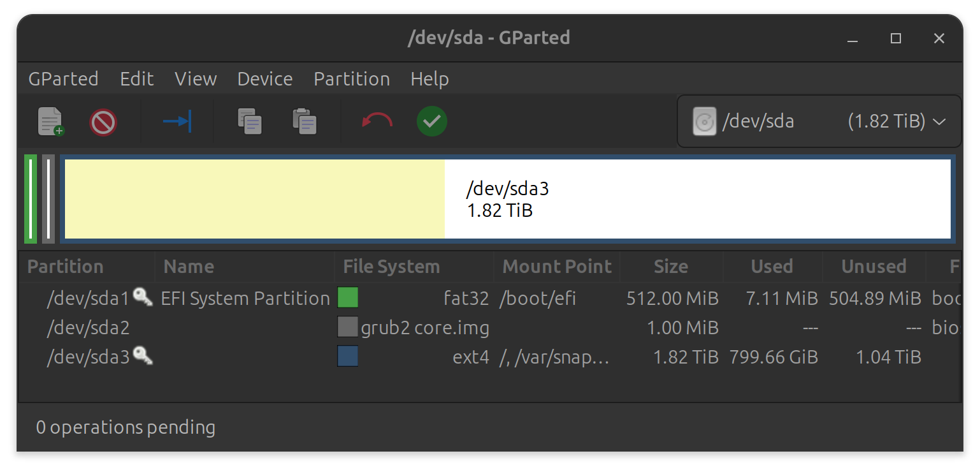Click the File System column header

click(x=414, y=267)
